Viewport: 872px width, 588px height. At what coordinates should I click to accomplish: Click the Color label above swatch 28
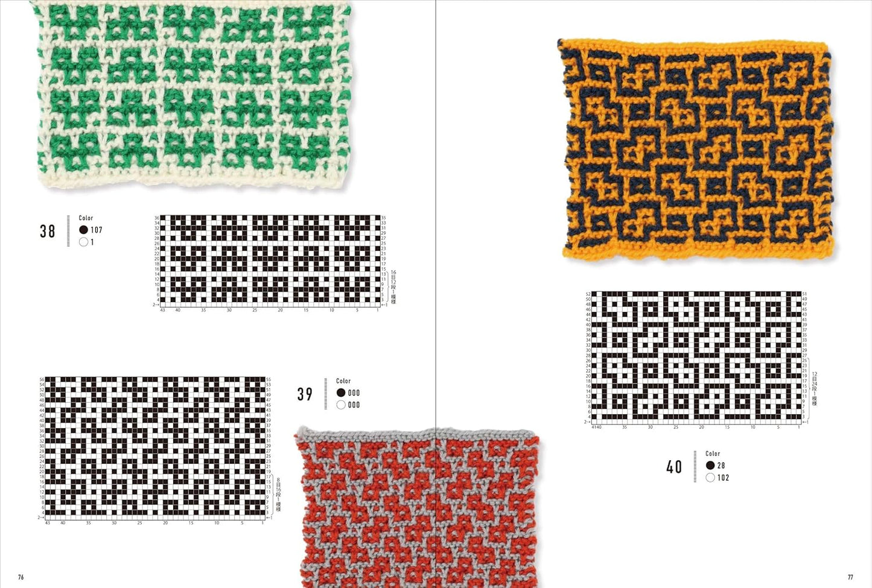point(713,454)
